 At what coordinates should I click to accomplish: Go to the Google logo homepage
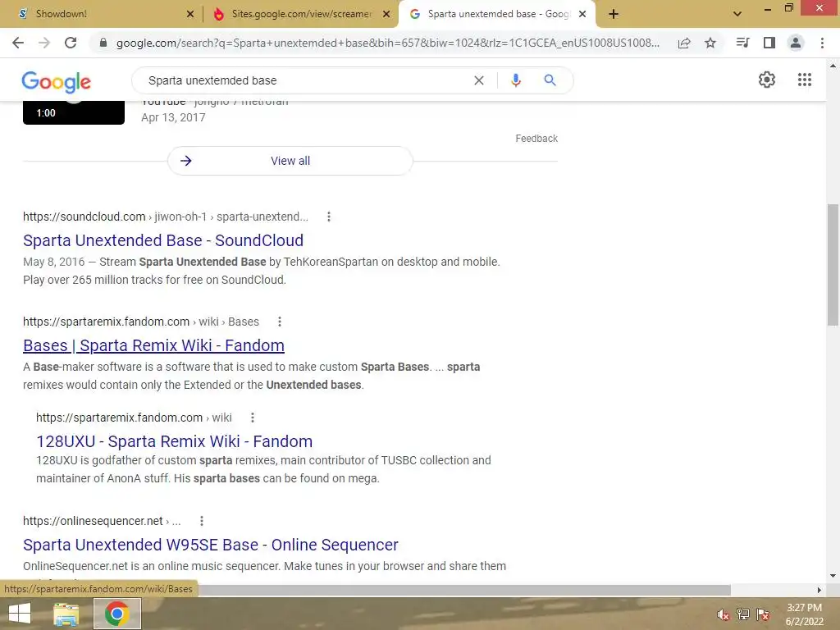57,81
